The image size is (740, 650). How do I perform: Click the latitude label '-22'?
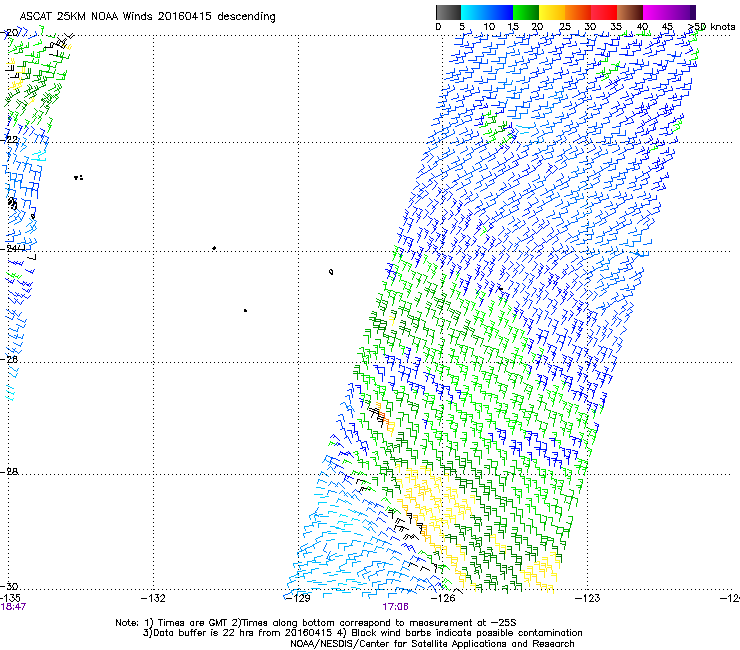pos(10,139)
